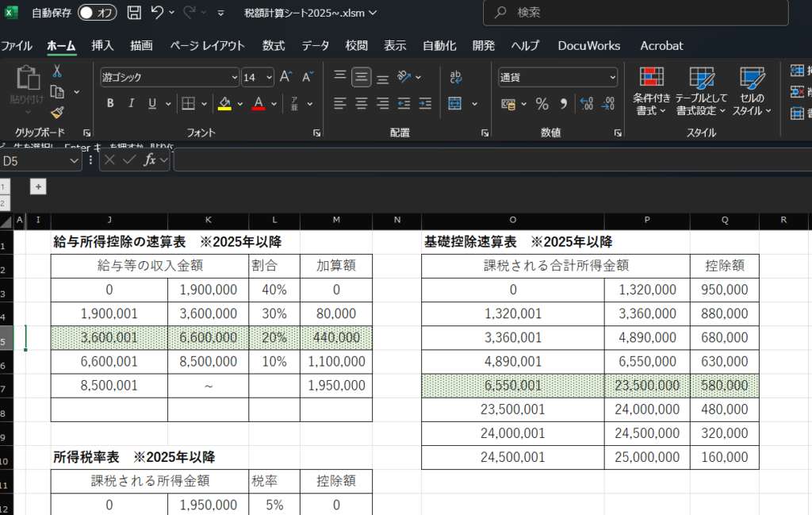
Task: Click the Cut scissors icon
Action: click(x=57, y=71)
